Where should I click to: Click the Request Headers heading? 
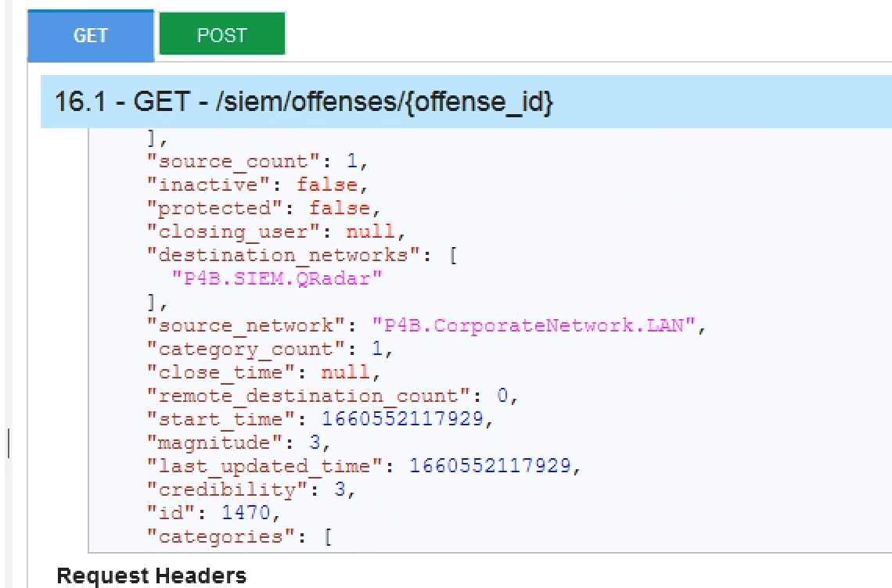(x=151, y=576)
